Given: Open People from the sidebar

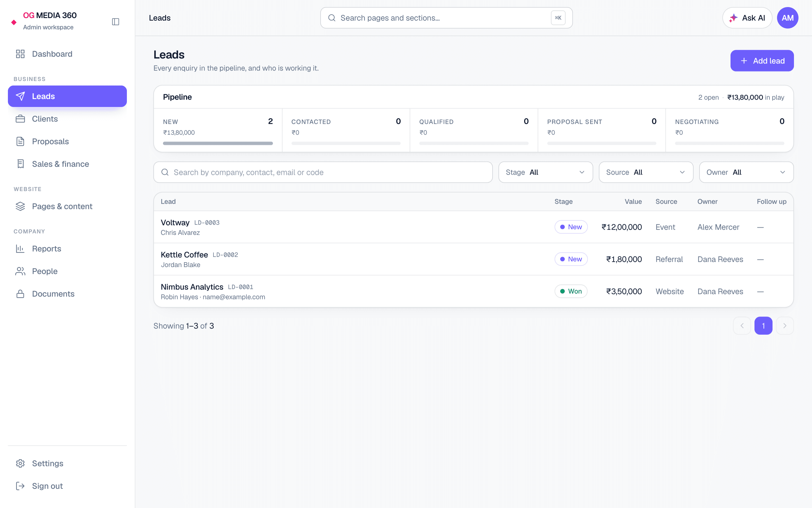Looking at the screenshot, I should pyautogui.click(x=67, y=271).
